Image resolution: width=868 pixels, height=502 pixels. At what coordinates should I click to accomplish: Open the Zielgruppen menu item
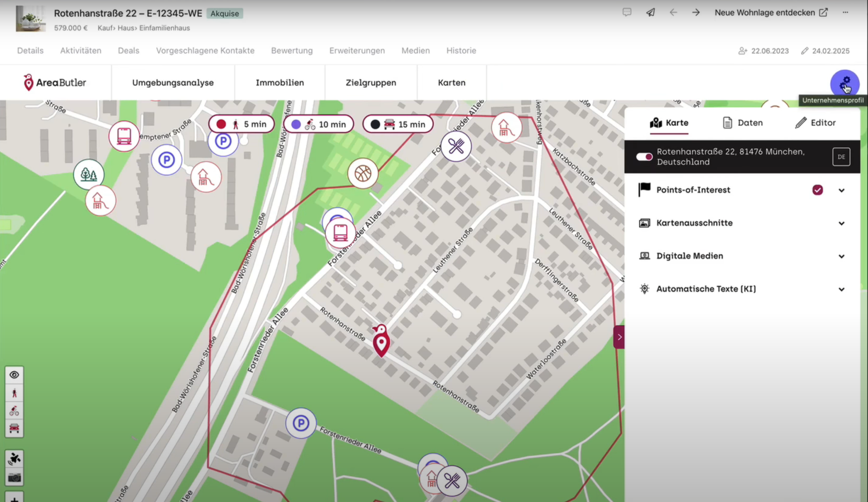[371, 83]
